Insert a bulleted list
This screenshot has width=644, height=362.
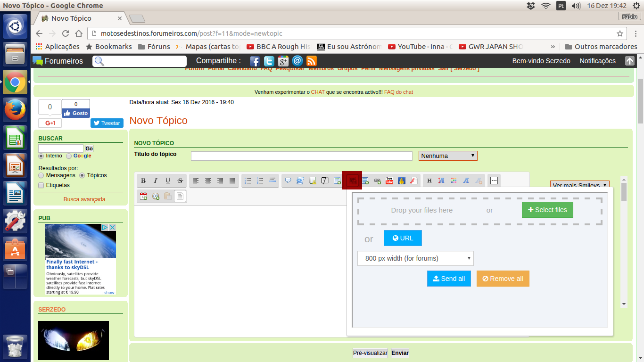(248, 181)
